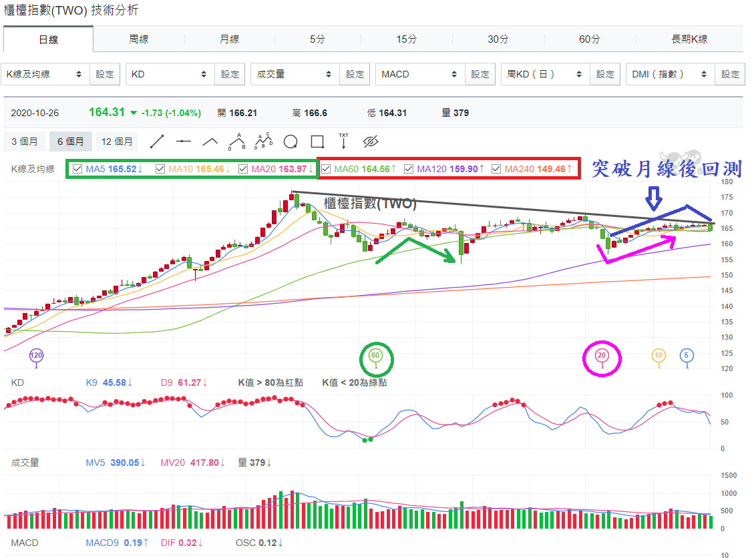Open the DMI (指數) indicator dropdown
Image resolution: width=756 pixels, height=558 pixels.
click(x=670, y=74)
